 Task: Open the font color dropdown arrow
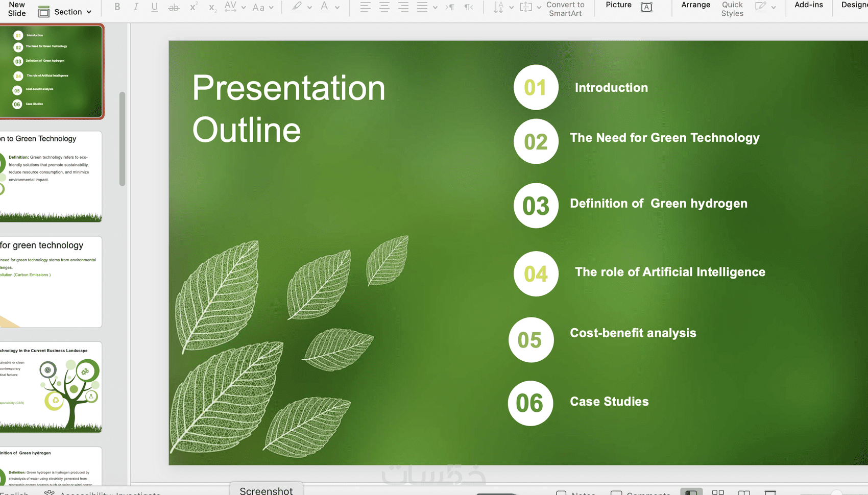(x=337, y=8)
